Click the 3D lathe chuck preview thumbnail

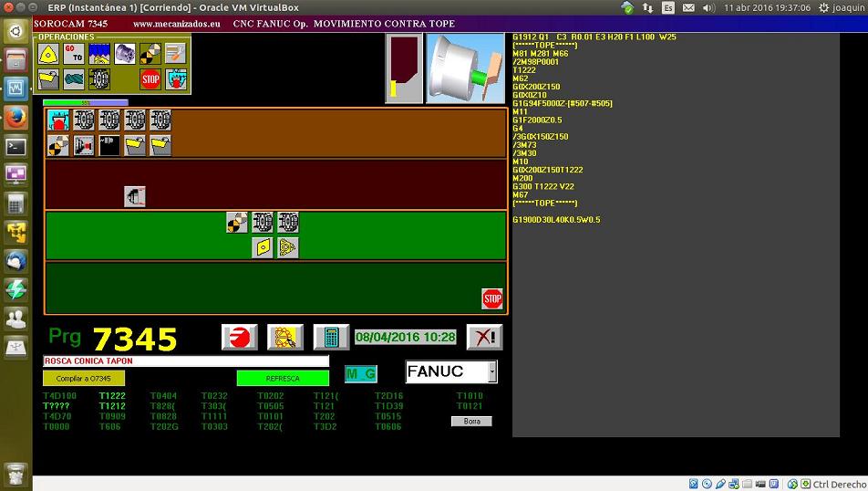465,68
